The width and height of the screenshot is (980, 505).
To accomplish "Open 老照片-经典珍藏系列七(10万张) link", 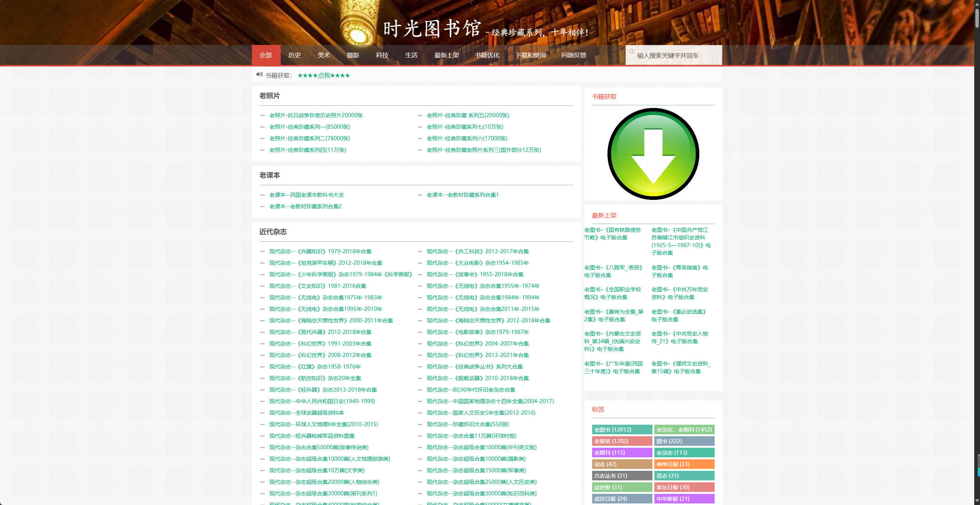I will (x=465, y=127).
